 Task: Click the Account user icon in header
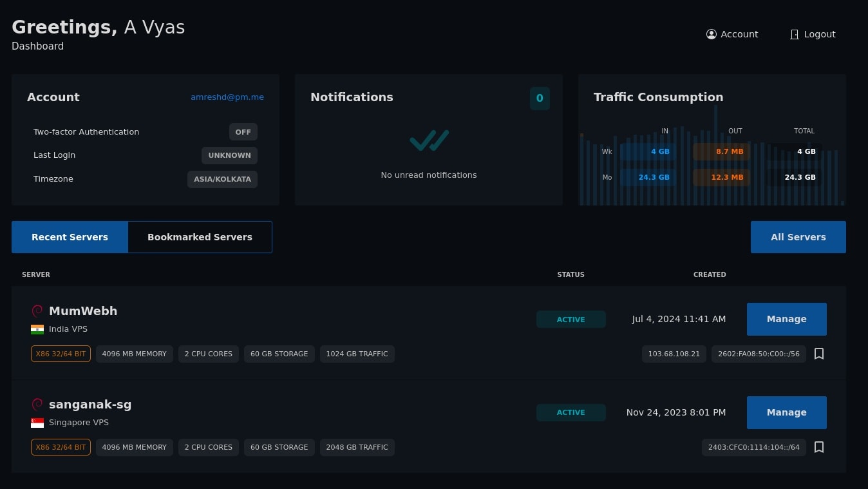tap(712, 34)
